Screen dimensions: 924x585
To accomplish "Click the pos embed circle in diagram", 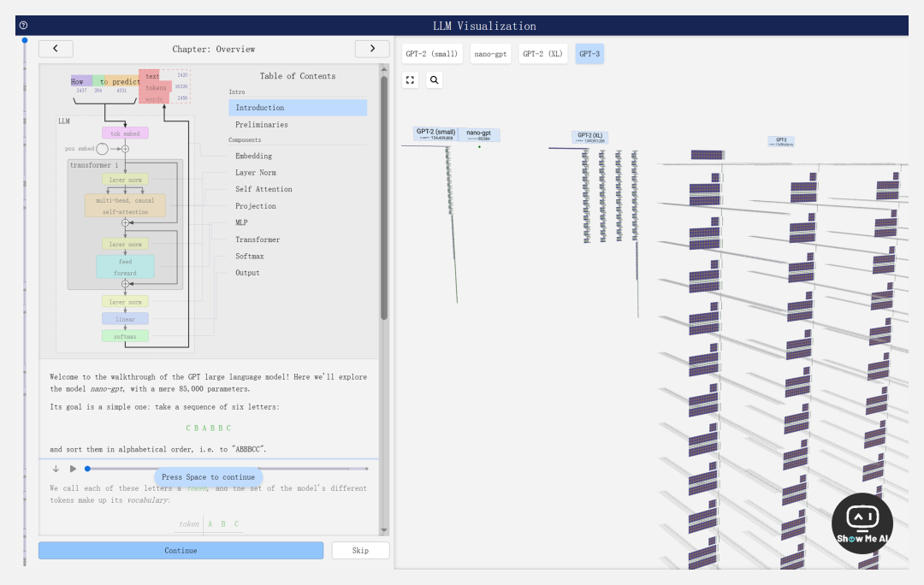I will point(102,149).
